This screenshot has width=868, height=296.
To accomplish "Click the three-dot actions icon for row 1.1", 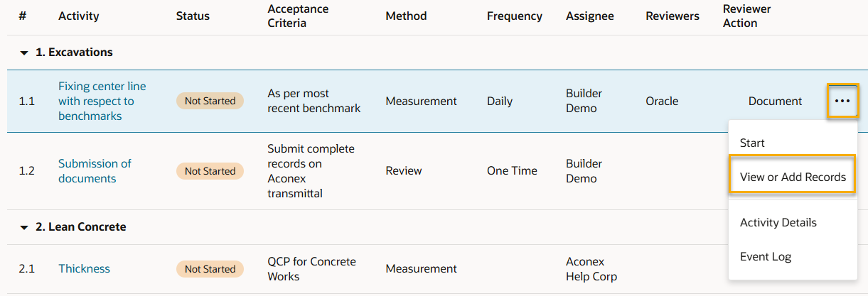I will (842, 101).
